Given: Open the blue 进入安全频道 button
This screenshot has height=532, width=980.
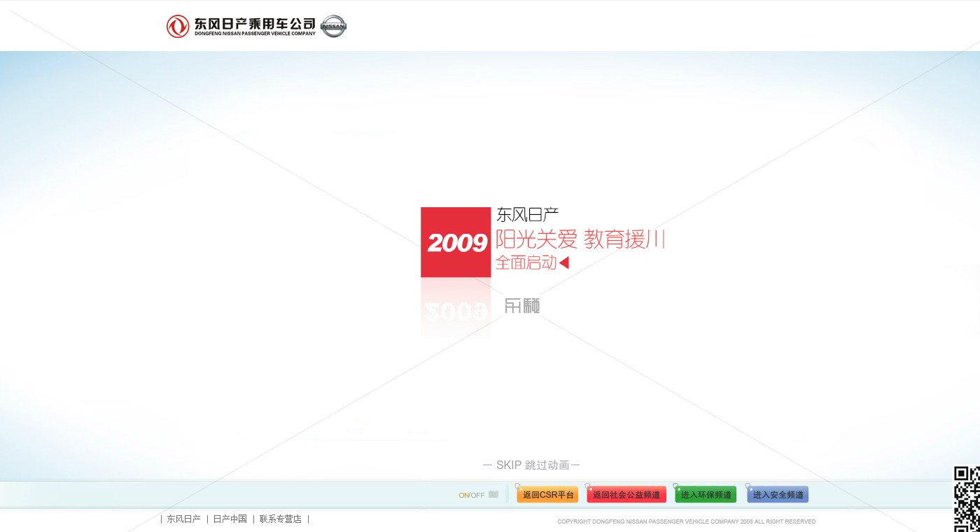Looking at the screenshot, I should click(778, 495).
